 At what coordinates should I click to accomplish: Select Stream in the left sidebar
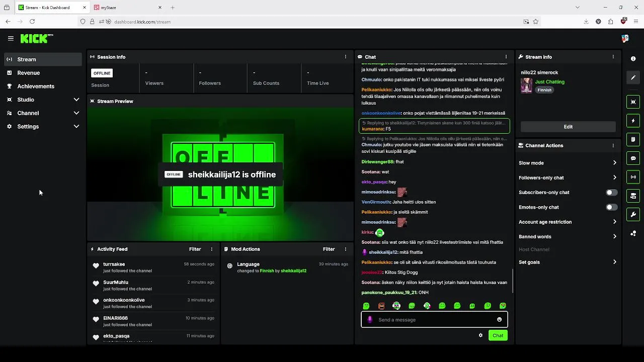43,59
